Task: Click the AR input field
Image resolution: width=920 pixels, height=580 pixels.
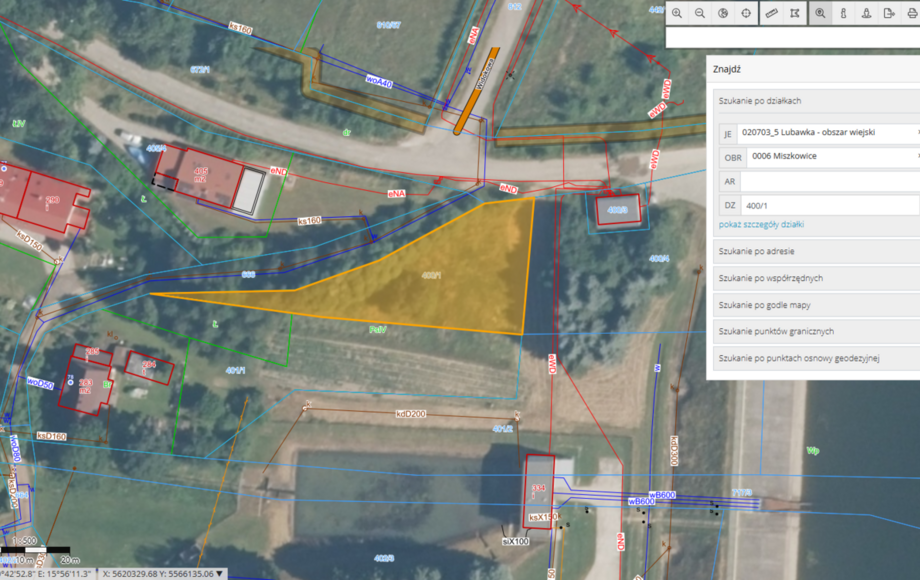Action: point(830,182)
